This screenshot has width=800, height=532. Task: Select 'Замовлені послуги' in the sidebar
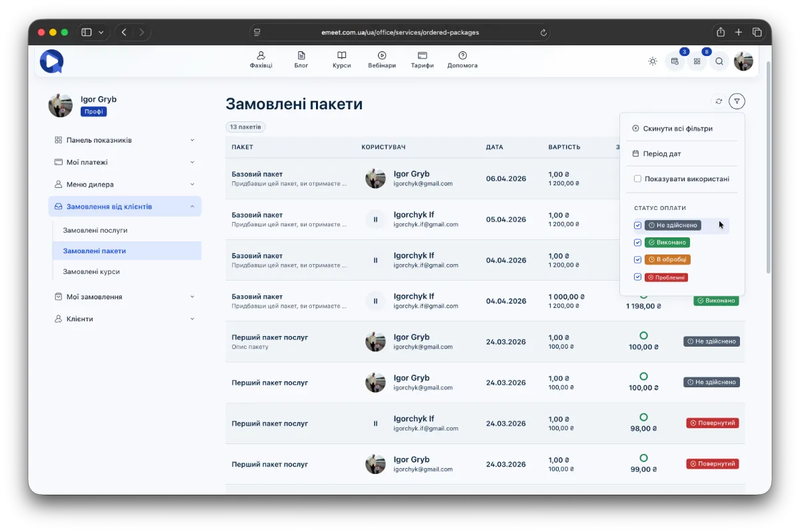[x=95, y=230]
